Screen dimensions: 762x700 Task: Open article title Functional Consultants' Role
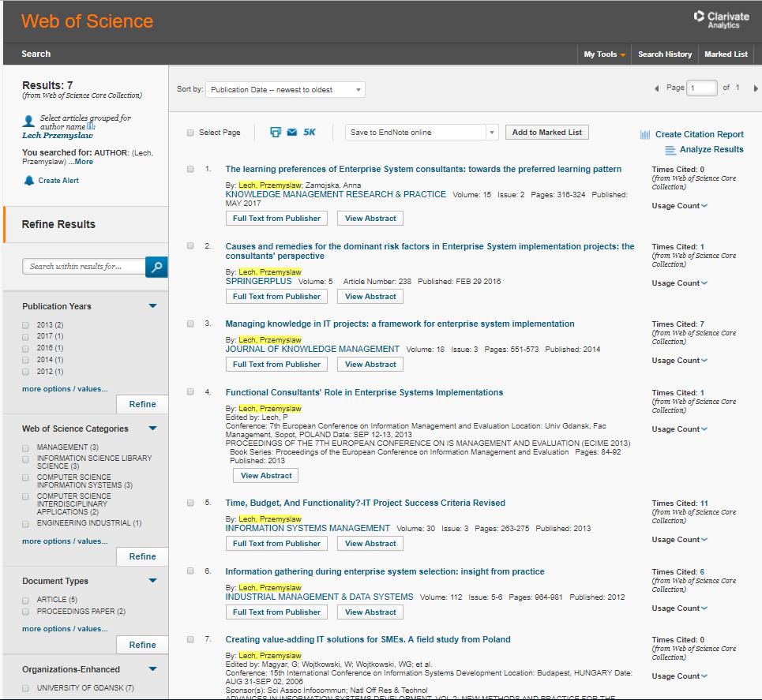pyautogui.click(x=364, y=392)
